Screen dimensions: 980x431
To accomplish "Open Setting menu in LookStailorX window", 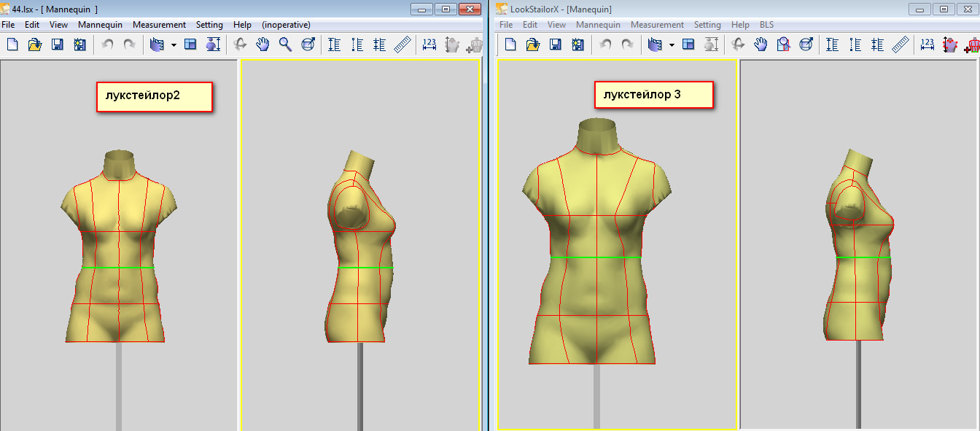I will point(707,25).
